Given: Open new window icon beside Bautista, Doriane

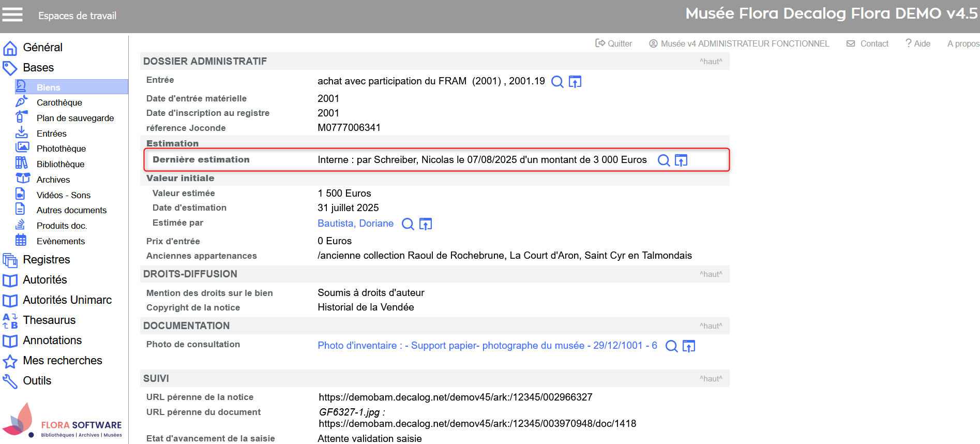Looking at the screenshot, I should pos(425,224).
